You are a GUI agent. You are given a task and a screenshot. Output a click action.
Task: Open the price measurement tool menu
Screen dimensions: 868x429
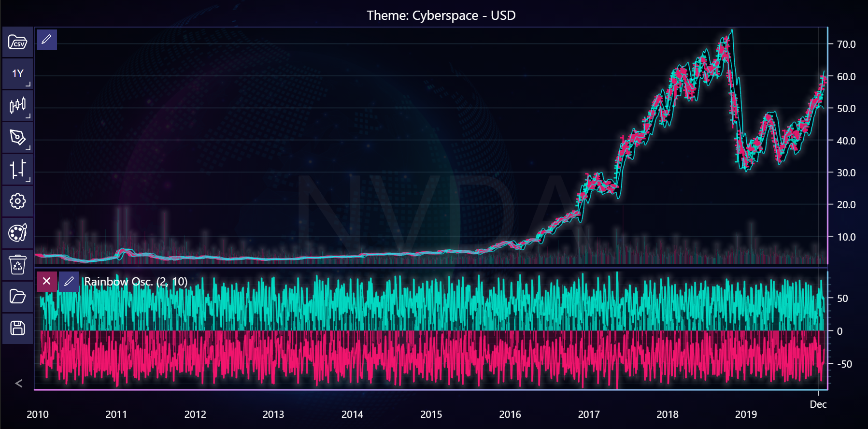(17, 170)
